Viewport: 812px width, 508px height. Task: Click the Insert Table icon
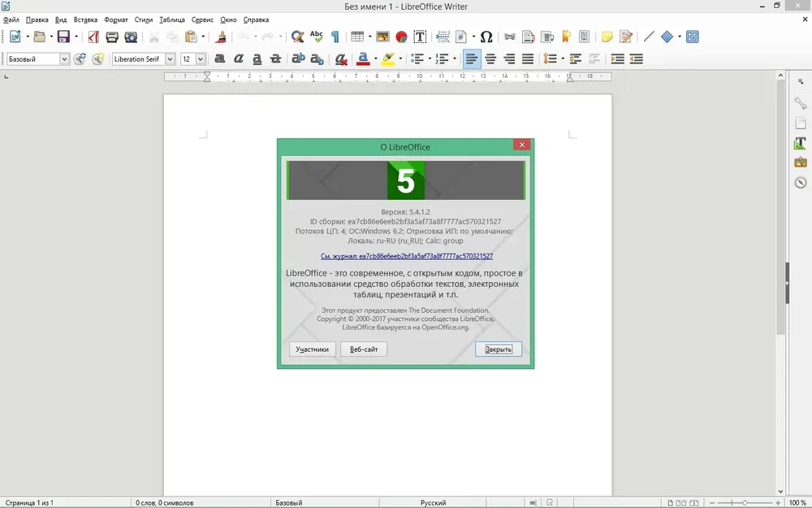(356, 37)
